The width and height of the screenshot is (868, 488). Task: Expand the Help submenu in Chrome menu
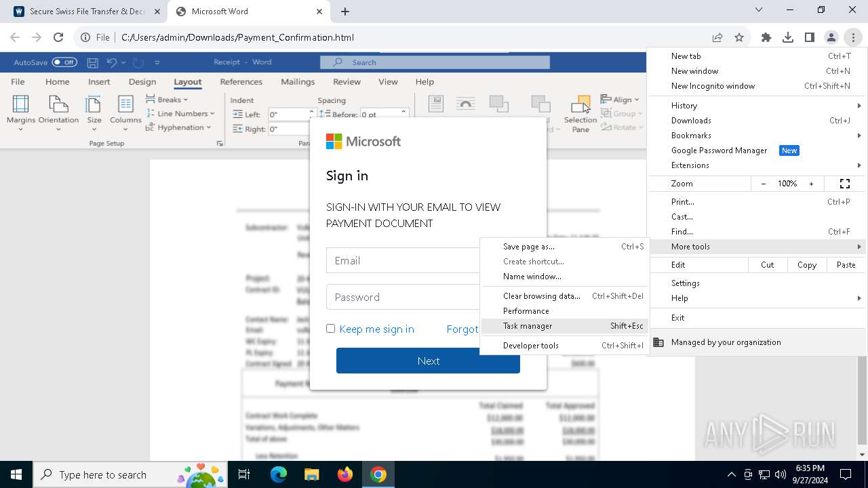click(x=757, y=298)
